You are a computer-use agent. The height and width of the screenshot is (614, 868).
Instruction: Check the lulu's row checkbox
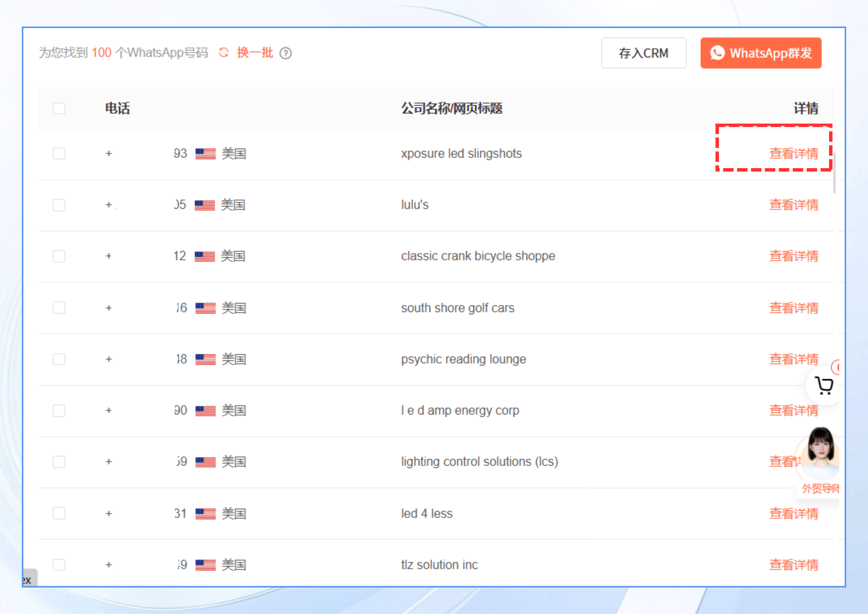[x=59, y=205]
